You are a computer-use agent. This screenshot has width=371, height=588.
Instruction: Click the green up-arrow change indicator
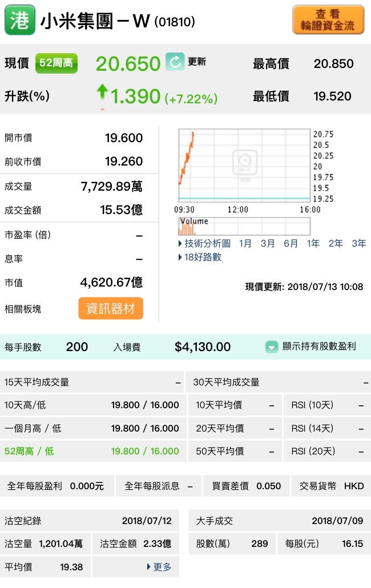[102, 93]
